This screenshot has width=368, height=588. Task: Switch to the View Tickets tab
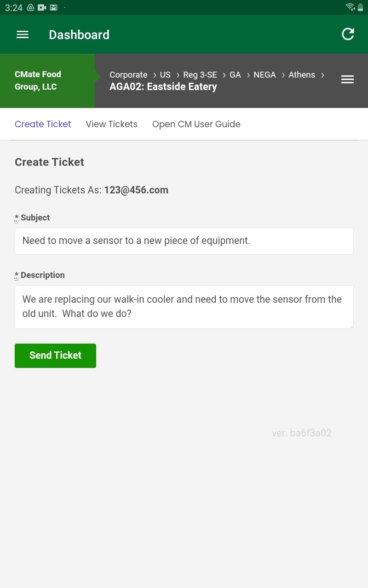(x=111, y=124)
